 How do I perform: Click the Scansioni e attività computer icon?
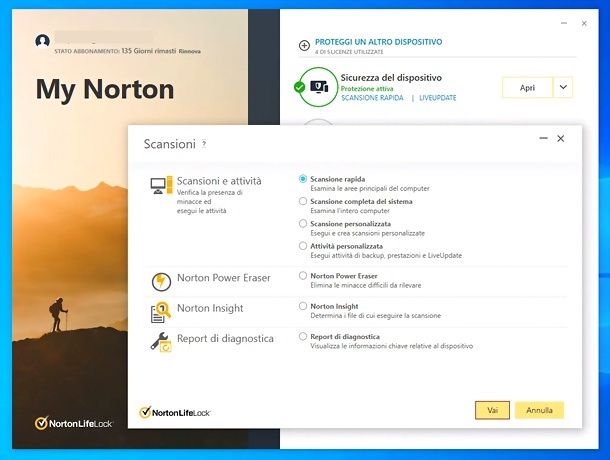(x=161, y=185)
